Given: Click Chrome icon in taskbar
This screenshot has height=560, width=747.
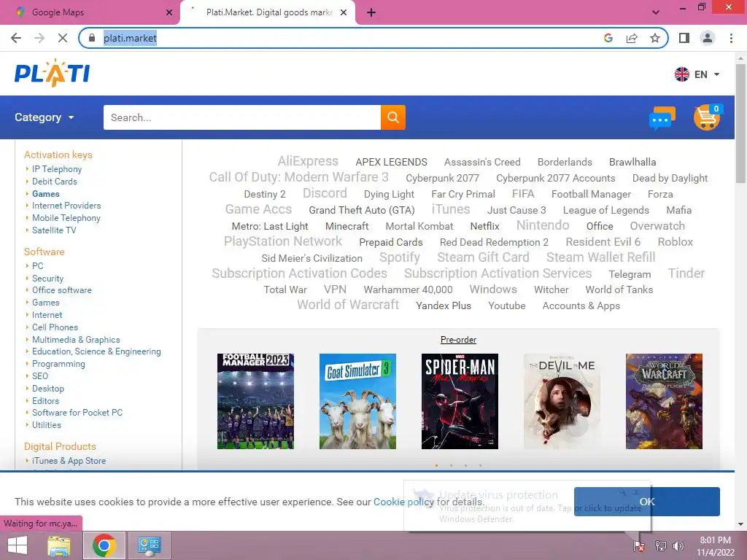Looking at the screenshot, I should tap(104, 545).
